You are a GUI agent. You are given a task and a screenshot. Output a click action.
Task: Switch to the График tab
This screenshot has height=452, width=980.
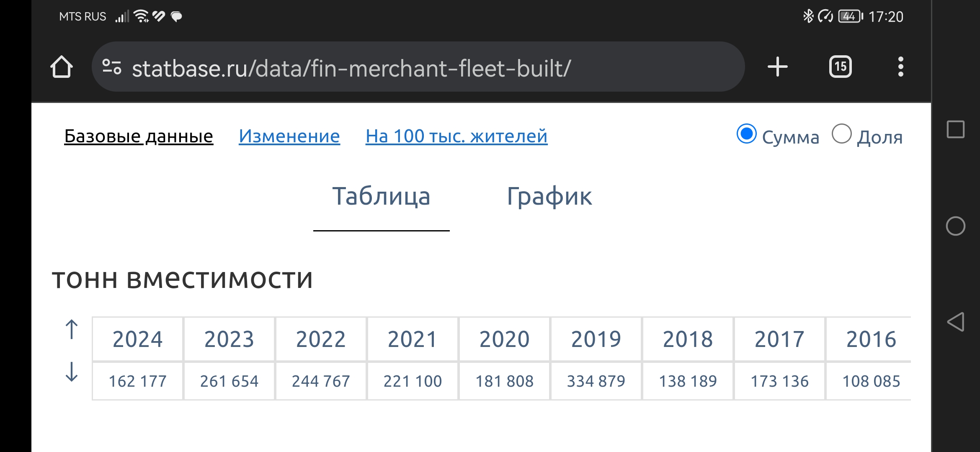[549, 197]
